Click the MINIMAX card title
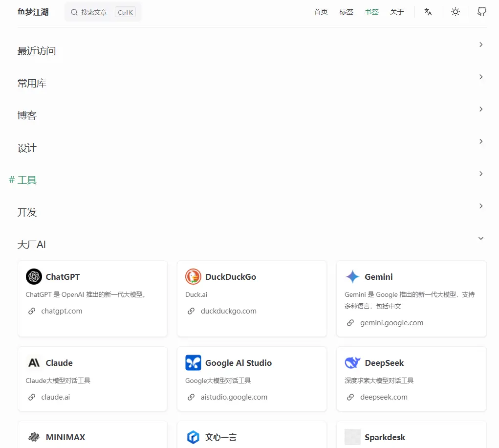499x448 pixels. click(65, 437)
